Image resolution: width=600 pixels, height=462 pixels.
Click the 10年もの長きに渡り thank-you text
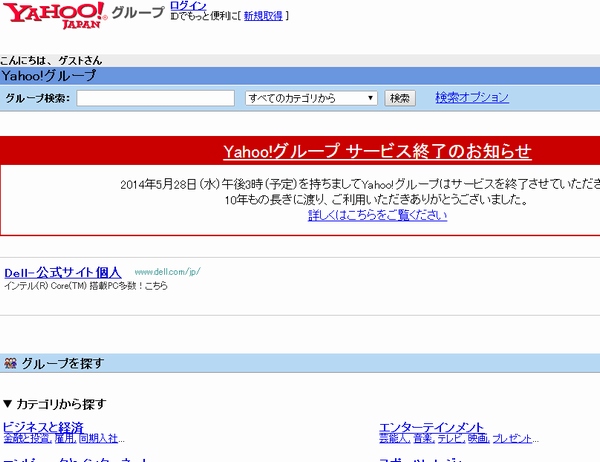[x=376, y=200]
